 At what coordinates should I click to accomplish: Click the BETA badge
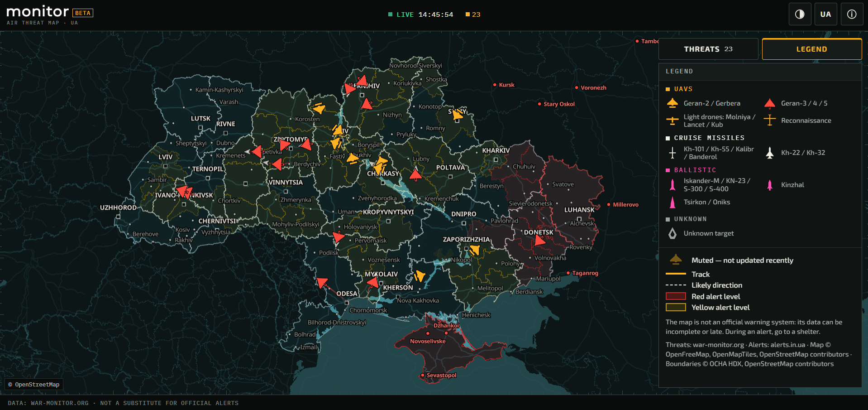[x=83, y=13]
